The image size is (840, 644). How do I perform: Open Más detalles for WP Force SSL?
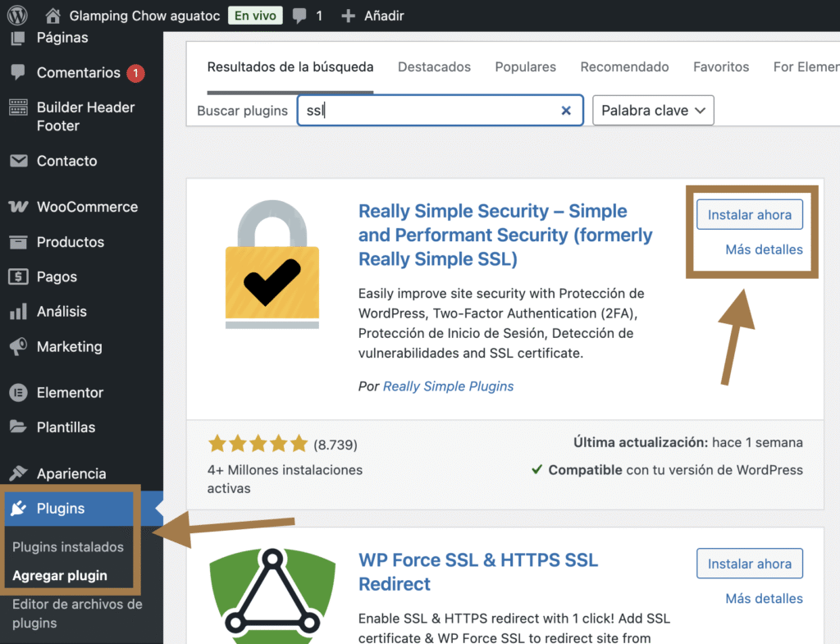[x=764, y=599]
